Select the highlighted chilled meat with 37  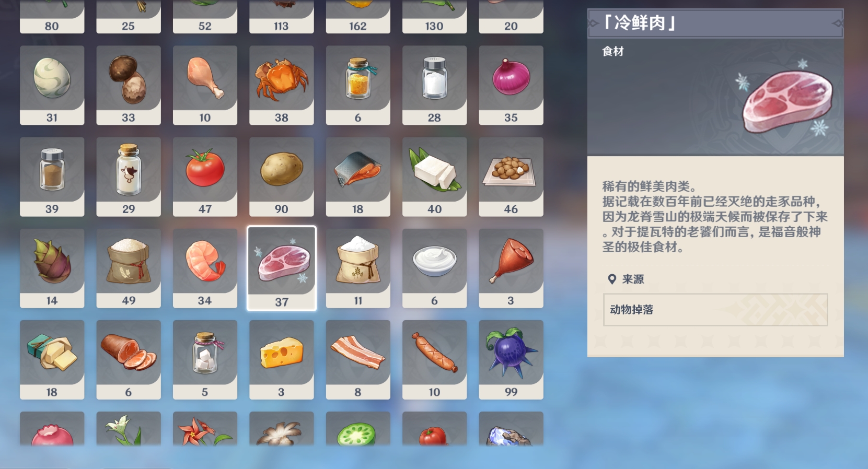(x=282, y=268)
